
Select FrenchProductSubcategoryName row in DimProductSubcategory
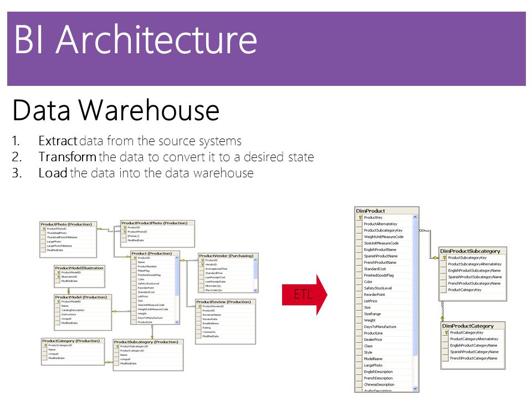click(x=472, y=284)
